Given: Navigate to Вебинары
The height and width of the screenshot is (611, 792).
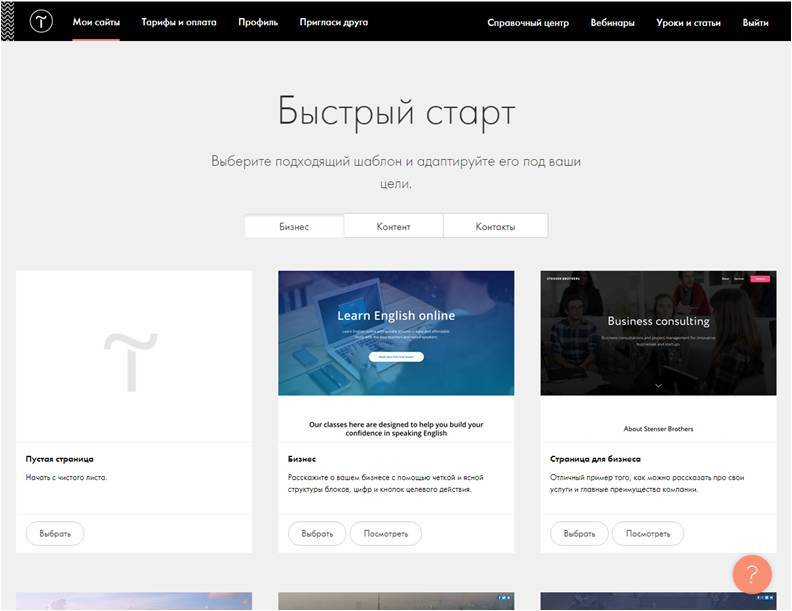Looking at the screenshot, I should (612, 23).
